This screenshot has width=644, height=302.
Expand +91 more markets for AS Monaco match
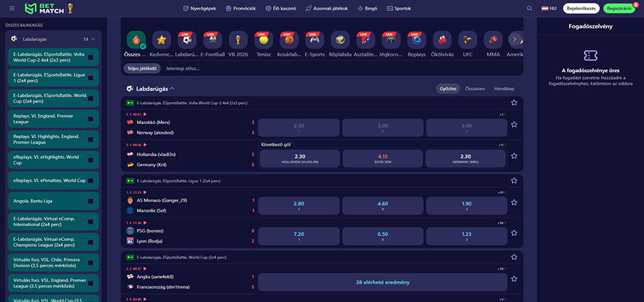(502, 193)
